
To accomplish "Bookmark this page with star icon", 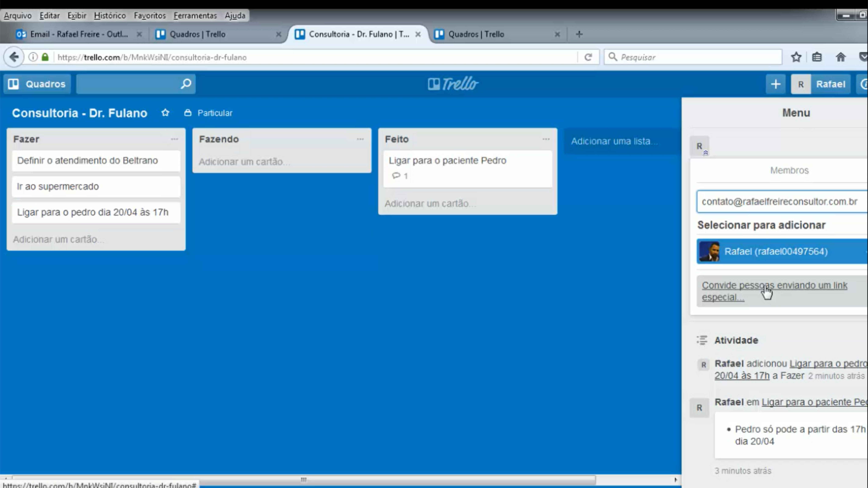I will (796, 57).
